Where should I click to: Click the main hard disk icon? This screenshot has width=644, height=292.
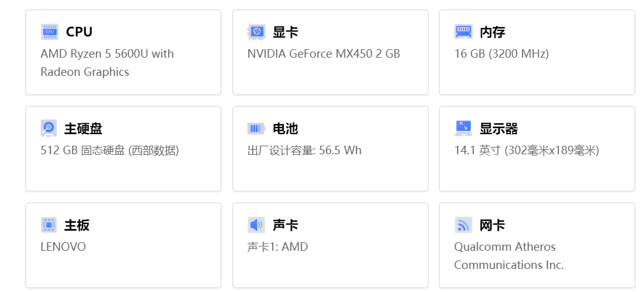point(49,128)
